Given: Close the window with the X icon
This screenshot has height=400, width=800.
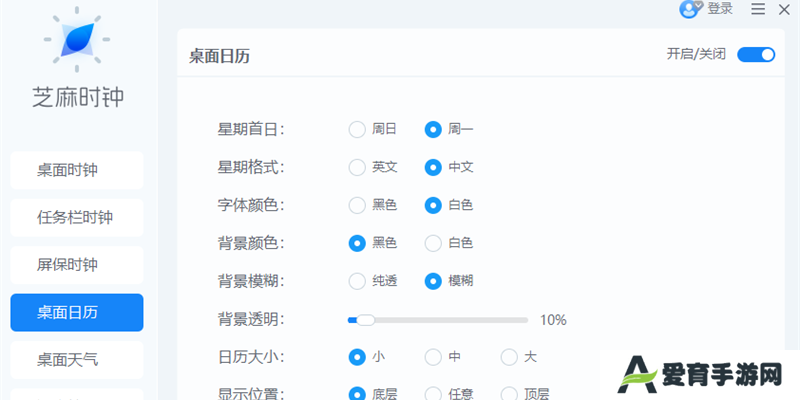Looking at the screenshot, I should pyautogui.click(x=784, y=9).
